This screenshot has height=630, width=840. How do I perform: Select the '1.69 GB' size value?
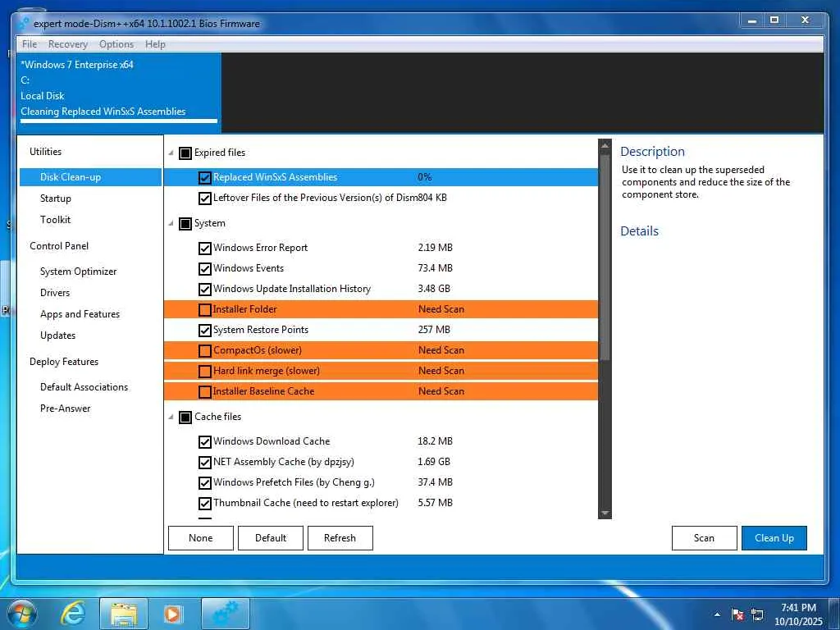point(434,462)
